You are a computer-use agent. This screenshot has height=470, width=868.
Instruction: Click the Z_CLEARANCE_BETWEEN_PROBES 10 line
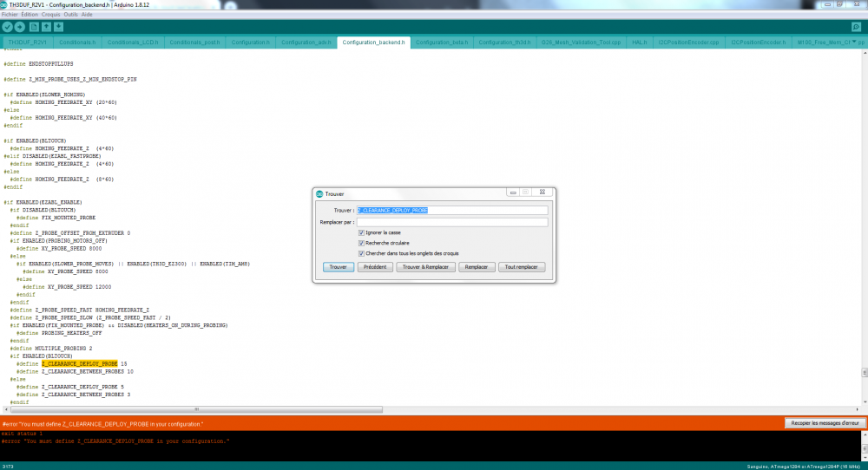pos(75,371)
